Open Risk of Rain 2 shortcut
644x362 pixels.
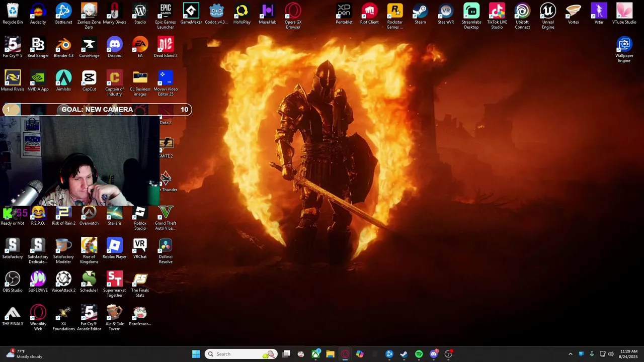tap(63, 215)
